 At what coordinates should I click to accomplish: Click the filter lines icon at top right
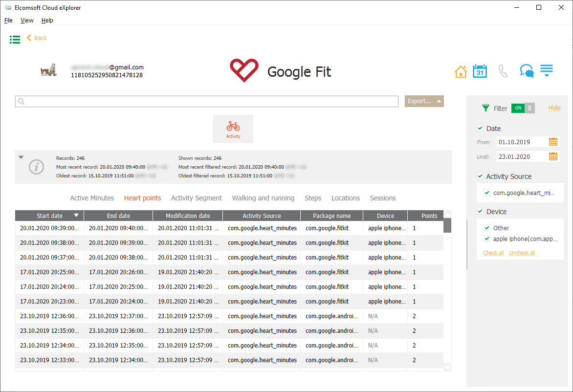[x=546, y=71]
